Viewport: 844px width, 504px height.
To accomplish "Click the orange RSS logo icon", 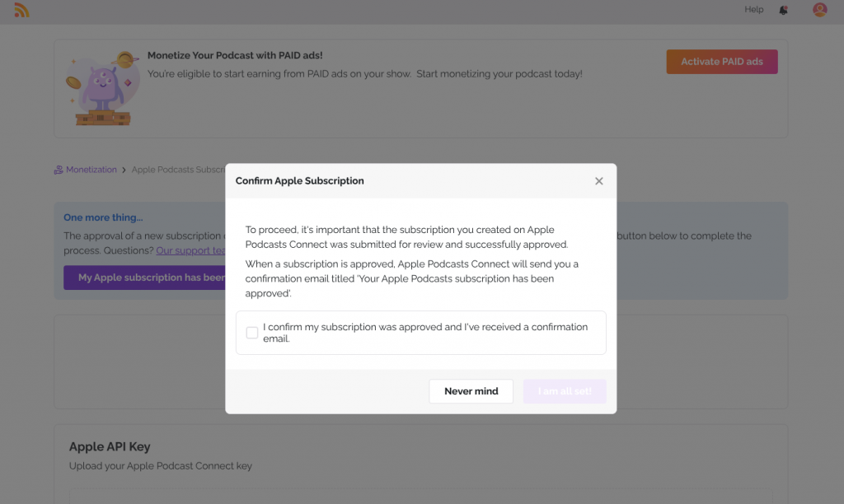I will (21, 11).
